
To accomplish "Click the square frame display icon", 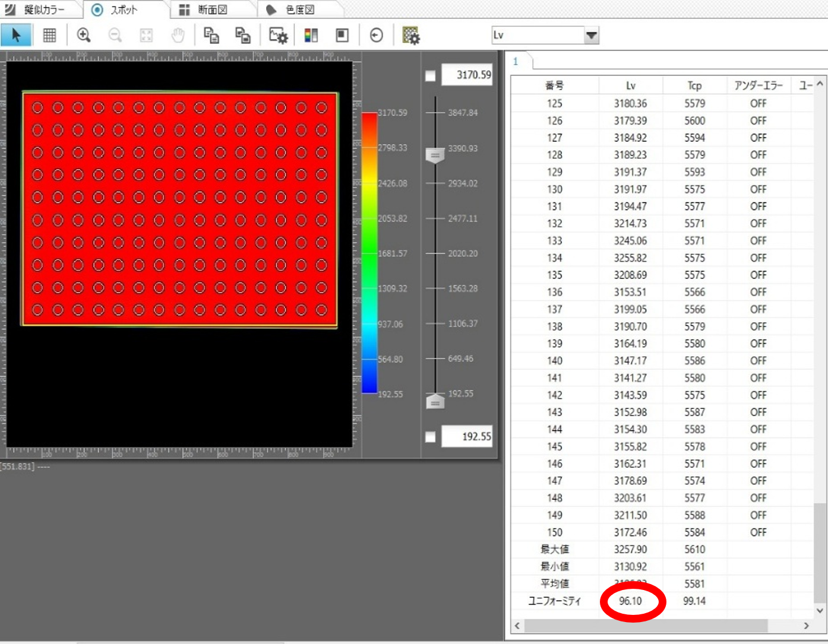I will (x=342, y=36).
